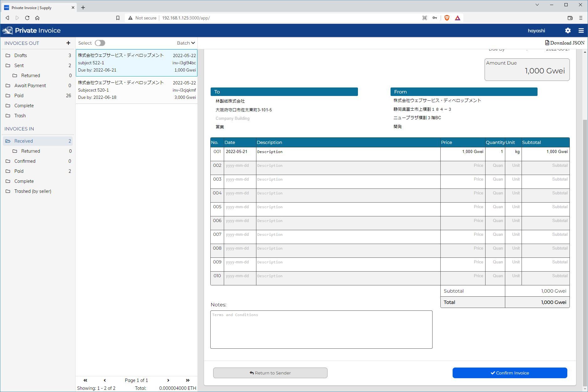Open the Sent folder

[38, 66]
